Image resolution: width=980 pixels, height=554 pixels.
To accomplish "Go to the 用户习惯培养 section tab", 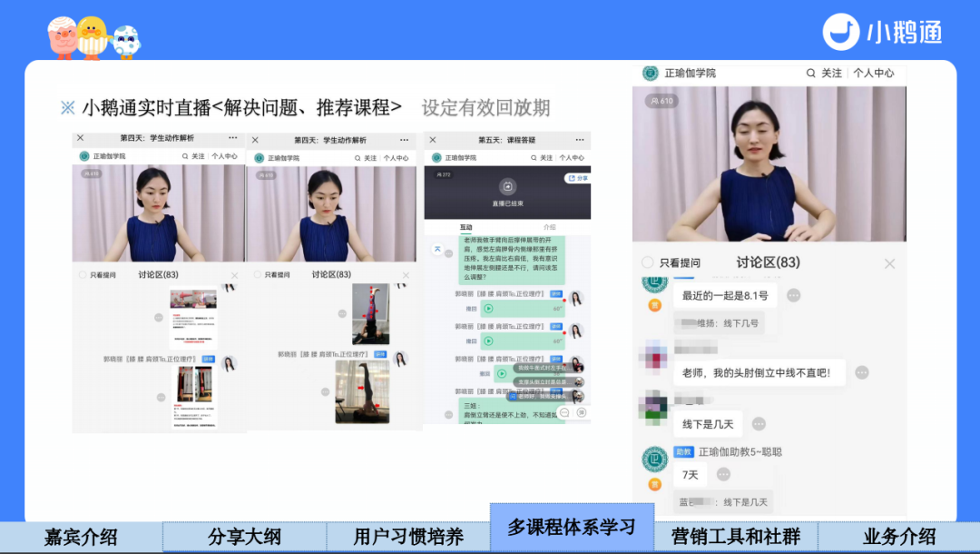I will tap(408, 537).
